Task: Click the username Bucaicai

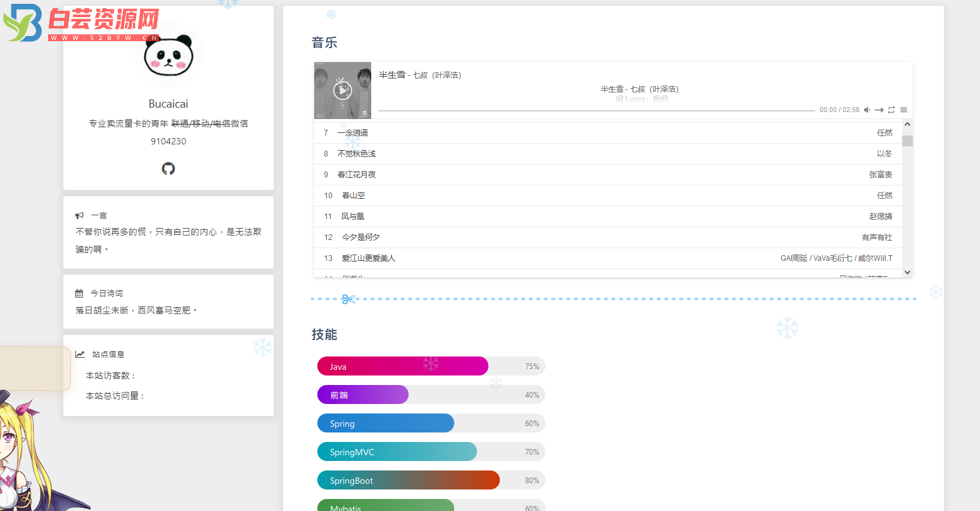Action: [169, 104]
